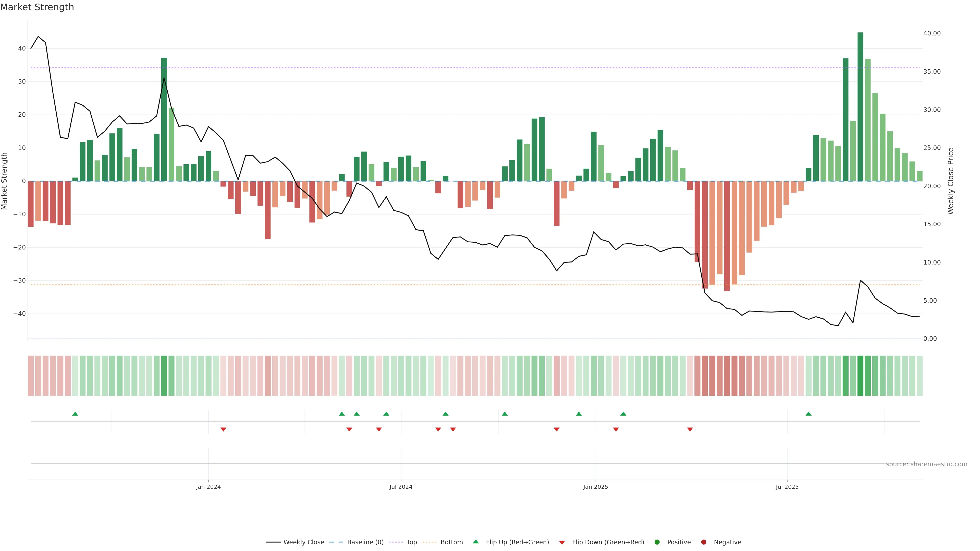
Task: Click the Flip Down red triangle legend icon
Action: click(562, 543)
